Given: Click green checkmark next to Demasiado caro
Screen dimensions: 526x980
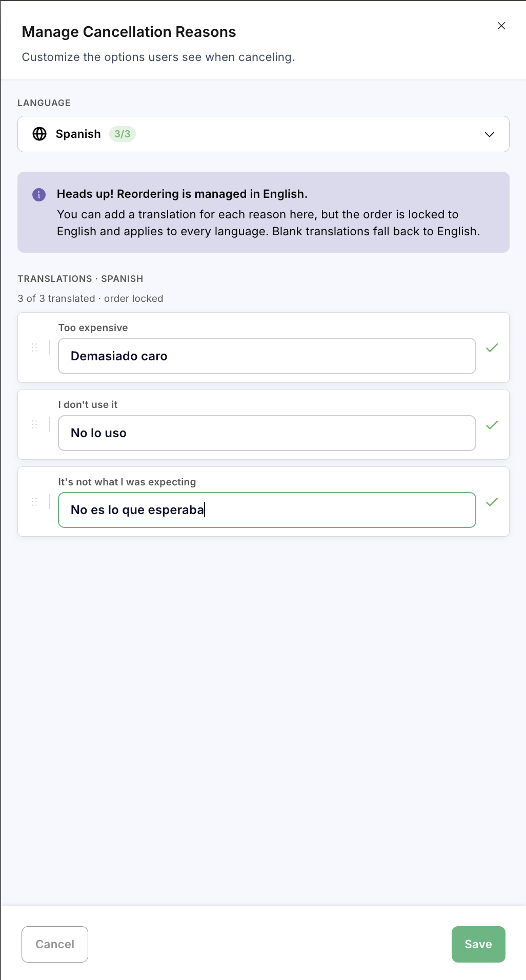Looking at the screenshot, I should click(492, 348).
